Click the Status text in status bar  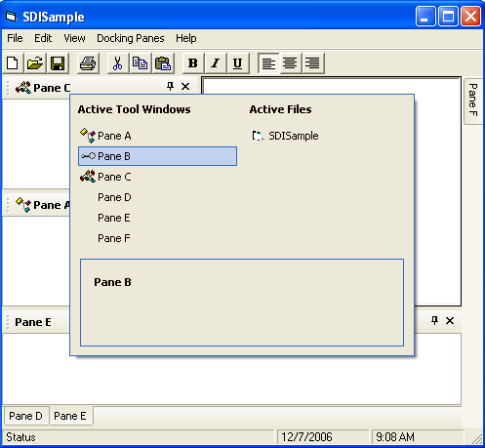20,437
